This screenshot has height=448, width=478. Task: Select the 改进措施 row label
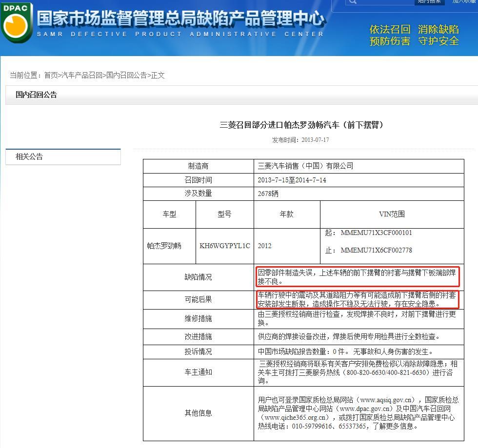(198, 337)
